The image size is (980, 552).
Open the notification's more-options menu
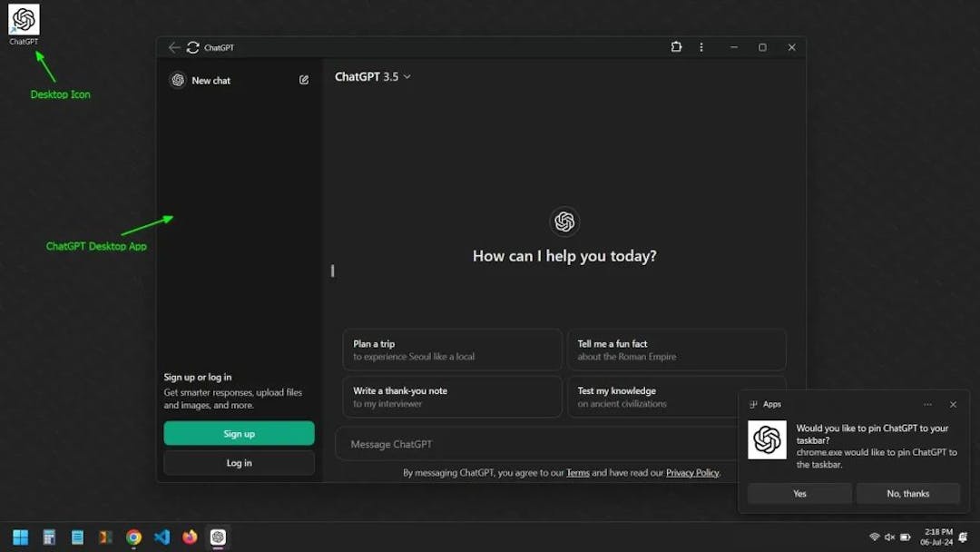point(927,404)
